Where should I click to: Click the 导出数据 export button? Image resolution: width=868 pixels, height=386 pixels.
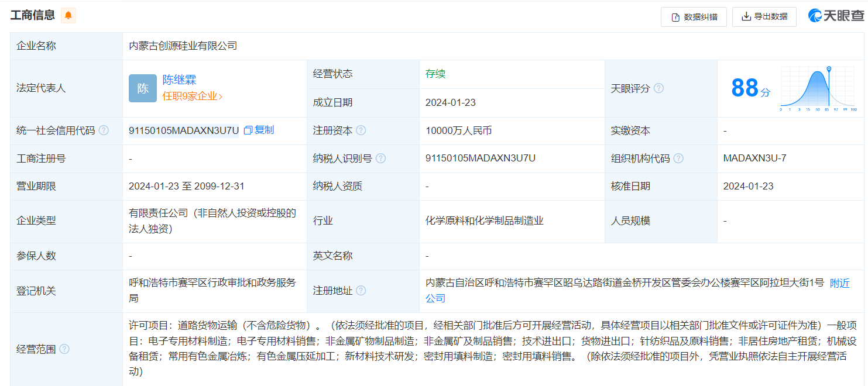(x=764, y=17)
